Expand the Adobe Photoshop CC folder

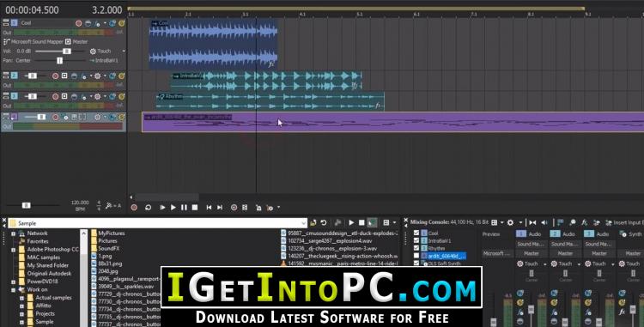tap(13, 250)
